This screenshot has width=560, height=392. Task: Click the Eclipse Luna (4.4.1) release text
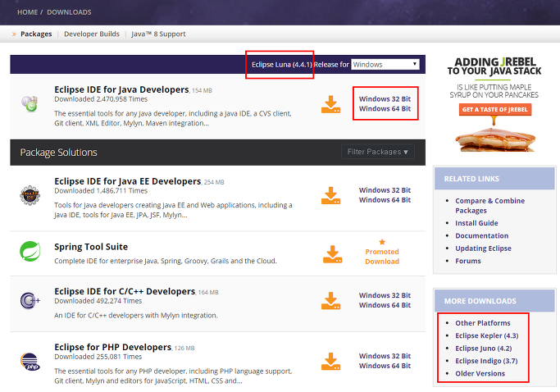click(282, 65)
